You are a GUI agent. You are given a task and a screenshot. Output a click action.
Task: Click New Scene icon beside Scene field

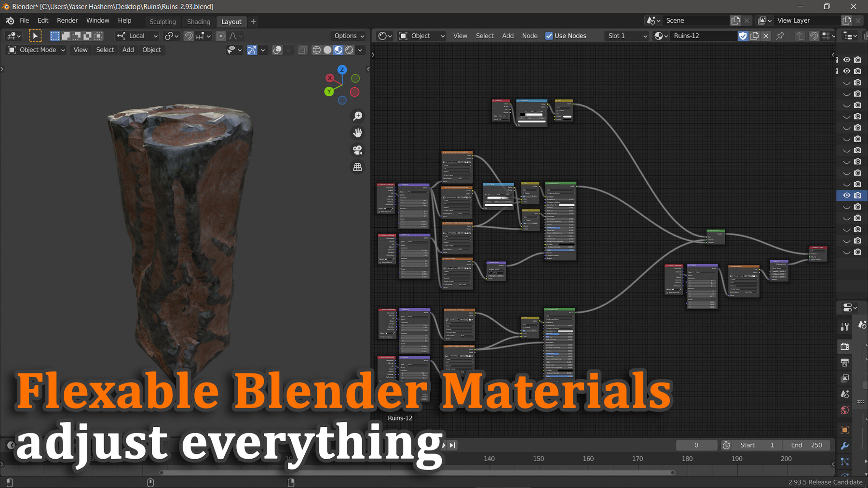point(735,20)
